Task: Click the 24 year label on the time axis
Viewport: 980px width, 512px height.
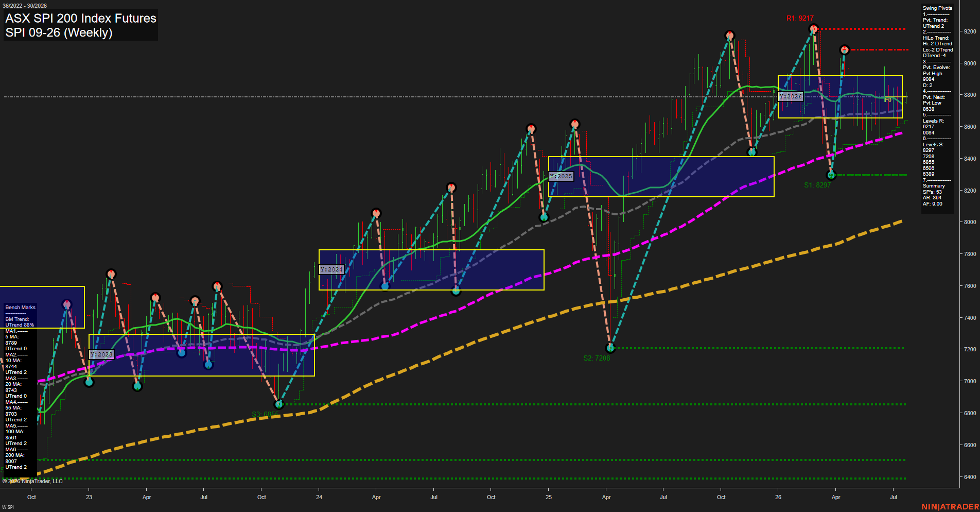Action: coord(319,497)
